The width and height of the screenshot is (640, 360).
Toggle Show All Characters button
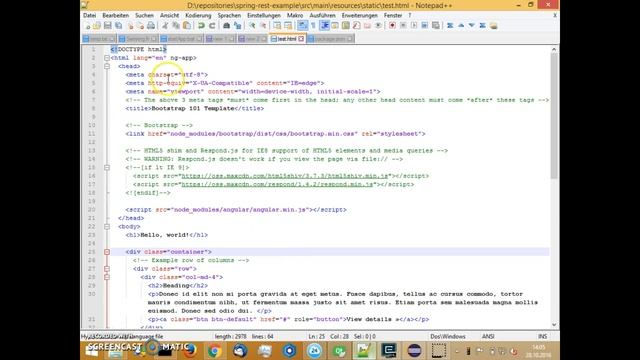(313, 26)
